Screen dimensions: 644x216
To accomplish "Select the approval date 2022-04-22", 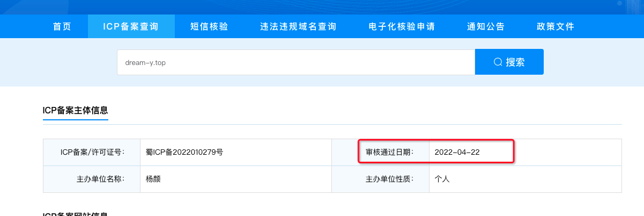I will pyautogui.click(x=457, y=152).
